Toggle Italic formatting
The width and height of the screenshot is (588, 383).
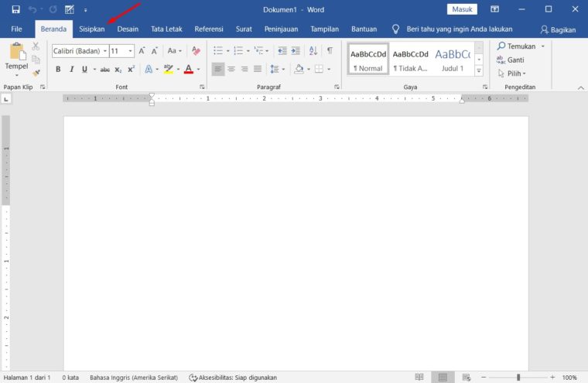(71, 69)
